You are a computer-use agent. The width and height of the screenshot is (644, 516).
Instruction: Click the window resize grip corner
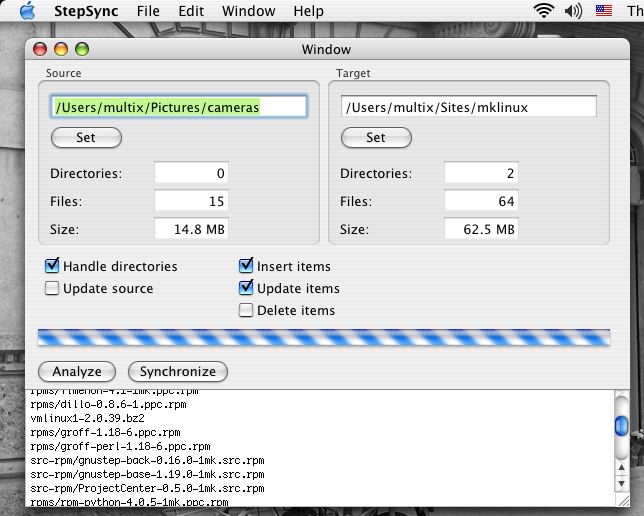(x=623, y=500)
